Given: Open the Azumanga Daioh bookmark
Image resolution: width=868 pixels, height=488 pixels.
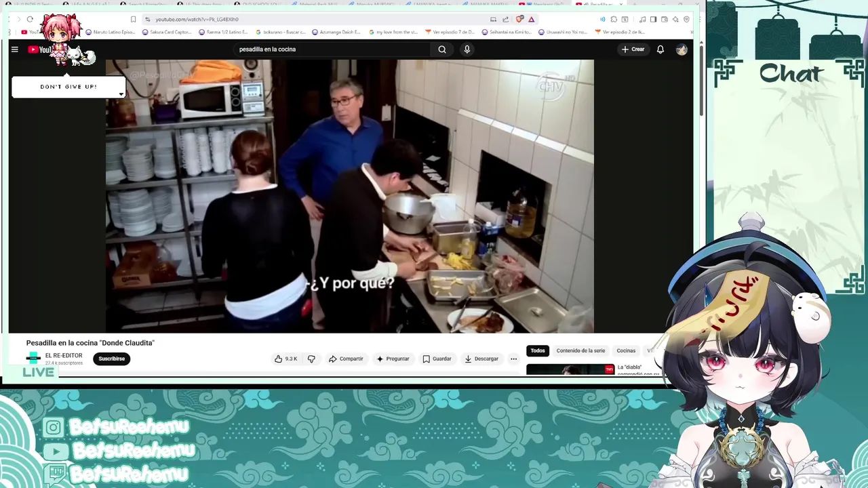Looking at the screenshot, I should click(337, 32).
